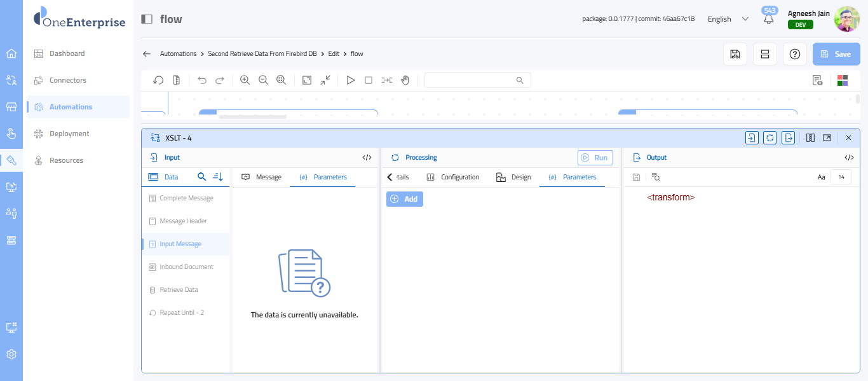Click the stop square icon

[x=369, y=80]
